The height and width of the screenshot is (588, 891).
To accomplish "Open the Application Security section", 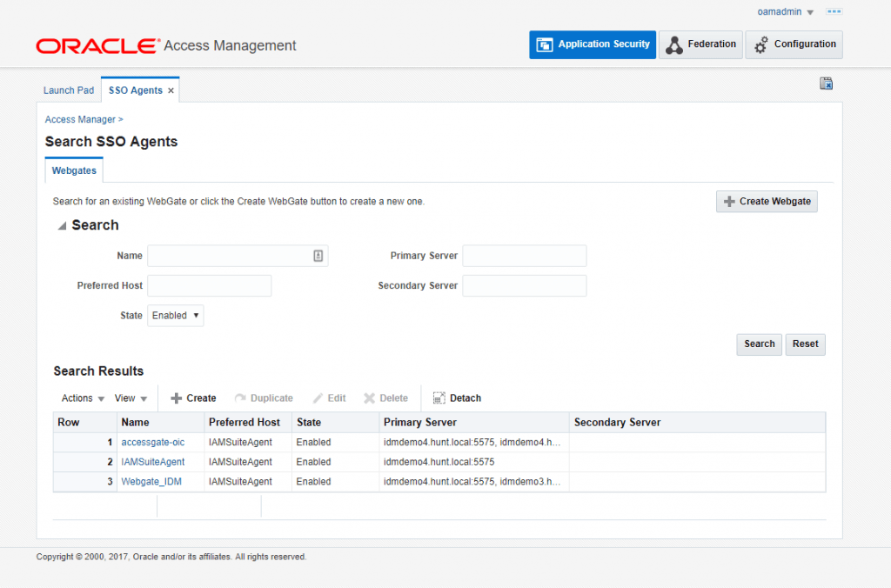I will [x=593, y=44].
